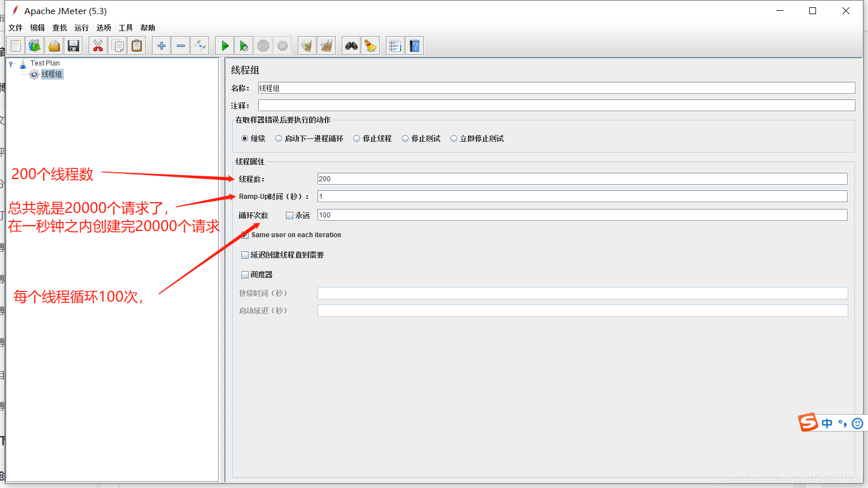The height and width of the screenshot is (488, 868).
Task: Select 线程组 node in the tree
Action: 51,74
